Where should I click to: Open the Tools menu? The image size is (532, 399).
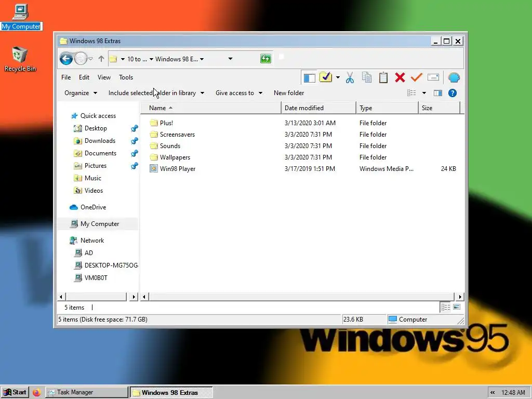click(126, 77)
